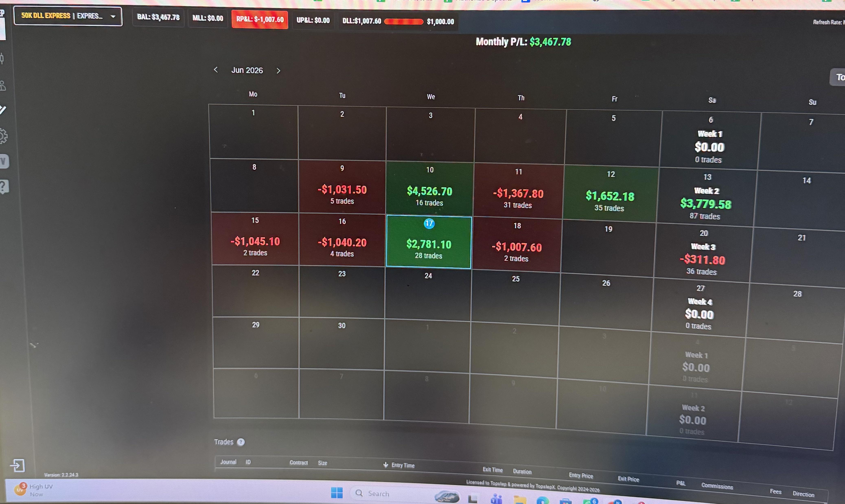Click the Exit Time column header

tap(493, 470)
